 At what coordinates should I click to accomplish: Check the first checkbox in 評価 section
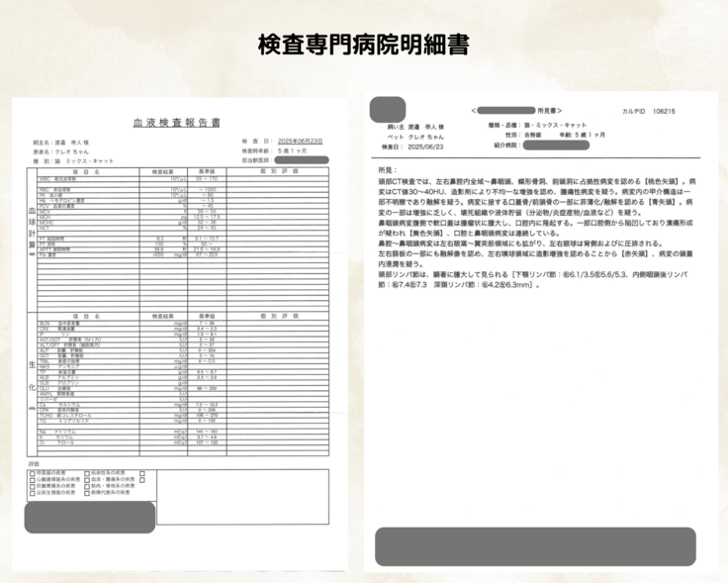click(32, 473)
